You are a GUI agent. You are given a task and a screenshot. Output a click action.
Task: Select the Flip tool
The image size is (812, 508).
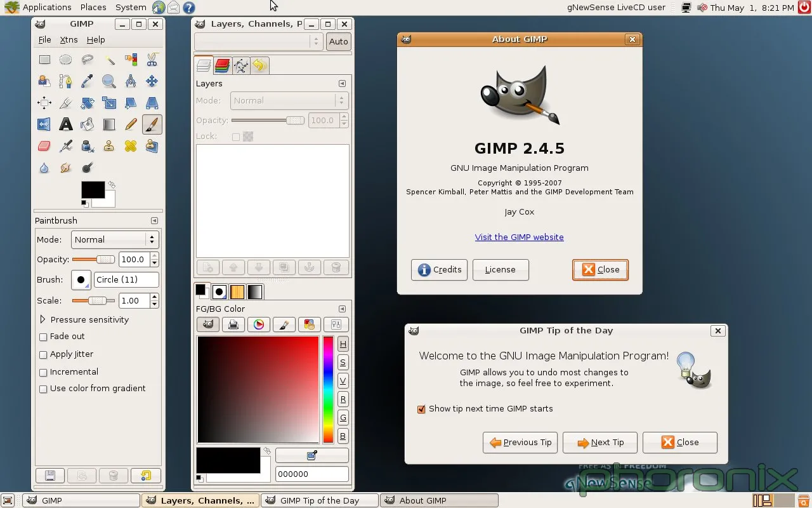click(44, 124)
